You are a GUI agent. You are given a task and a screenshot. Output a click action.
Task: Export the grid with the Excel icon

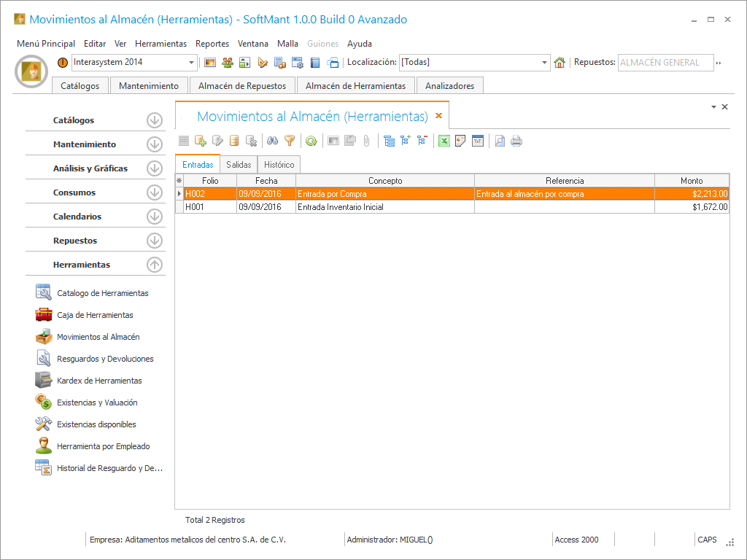coord(444,141)
